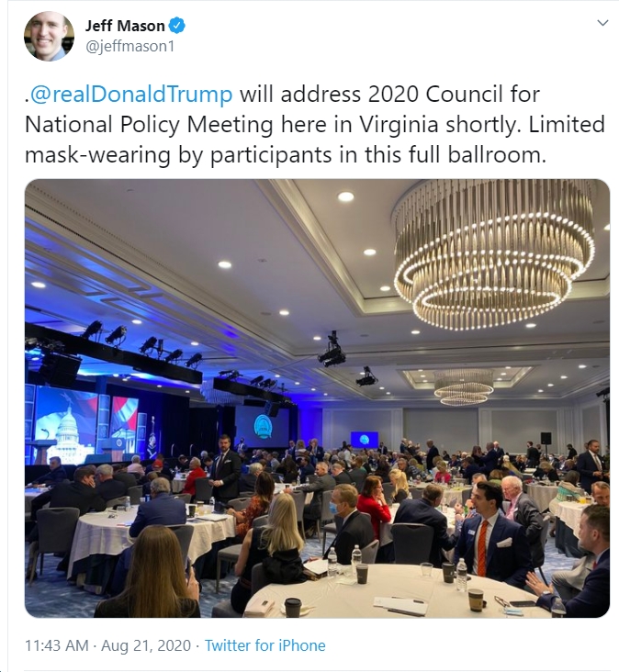Screen dimensions: 619x672
Task: Open Jeff Mason's profile avatar
Action: pyautogui.click(x=49, y=37)
